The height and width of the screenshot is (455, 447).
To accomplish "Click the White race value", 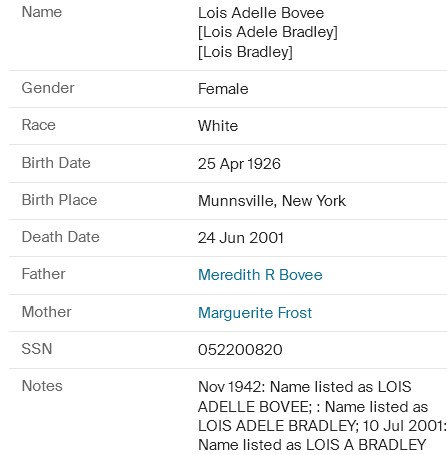I will click(218, 126).
